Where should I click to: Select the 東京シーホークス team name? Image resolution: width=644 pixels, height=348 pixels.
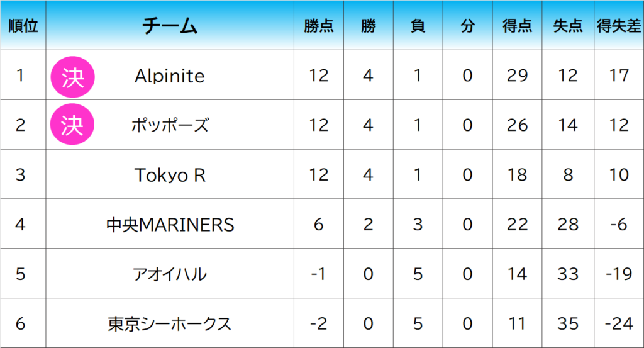pyautogui.click(x=170, y=324)
